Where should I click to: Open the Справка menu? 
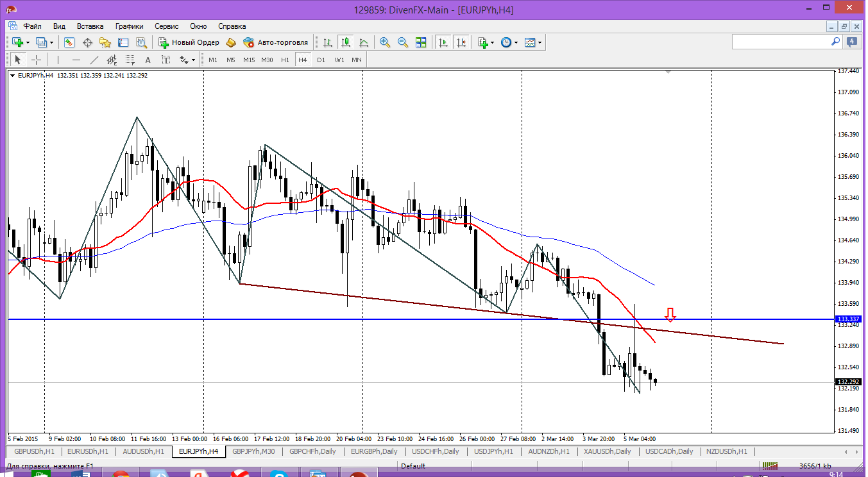tap(232, 26)
